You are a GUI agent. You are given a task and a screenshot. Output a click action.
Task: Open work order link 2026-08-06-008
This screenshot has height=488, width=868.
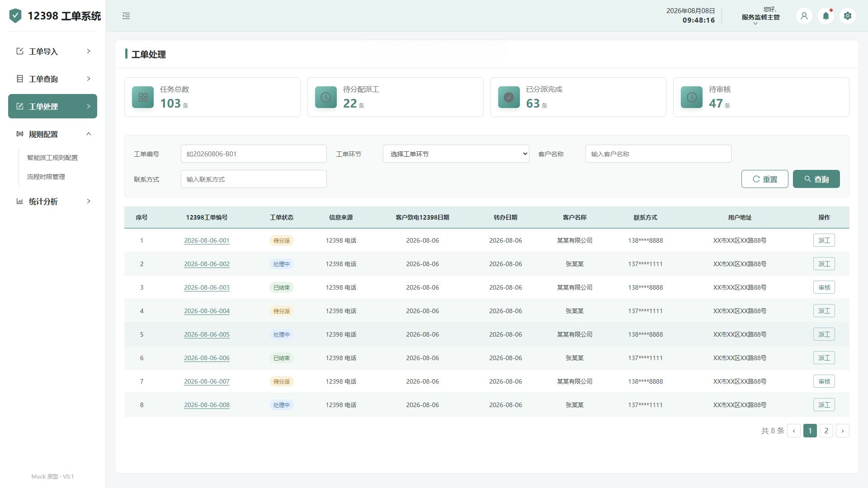[207, 405]
